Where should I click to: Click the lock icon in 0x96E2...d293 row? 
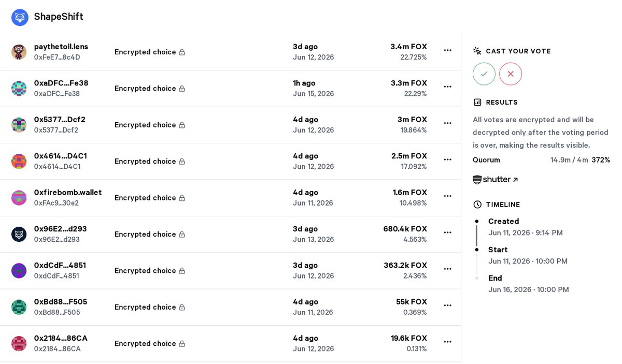pos(182,234)
